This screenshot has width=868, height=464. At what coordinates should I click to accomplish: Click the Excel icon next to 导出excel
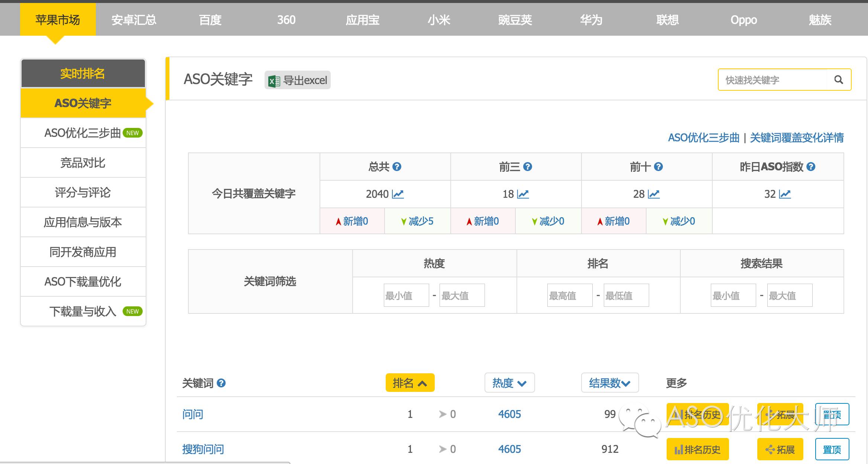(274, 81)
